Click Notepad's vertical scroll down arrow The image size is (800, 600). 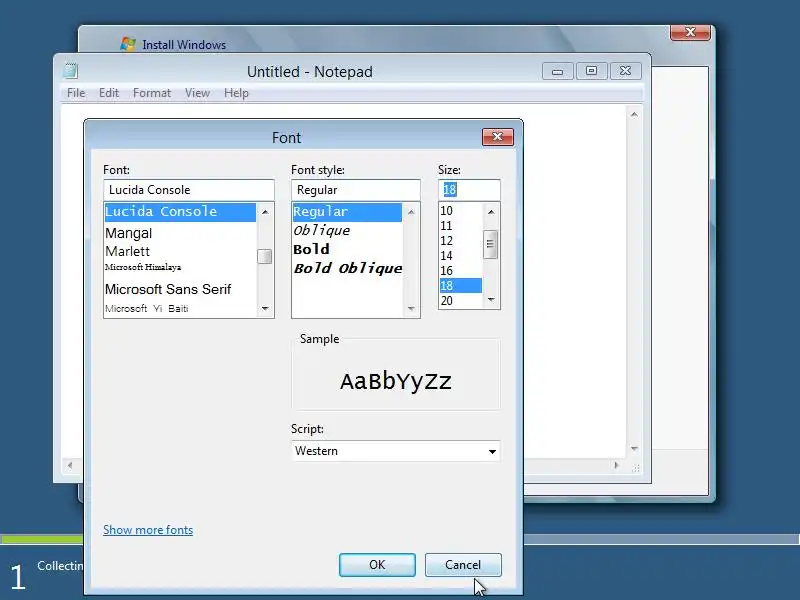634,448
